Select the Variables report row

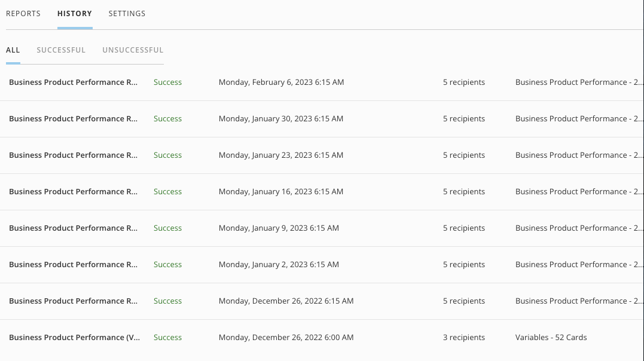pyautogui.click(x=74, y=337)
